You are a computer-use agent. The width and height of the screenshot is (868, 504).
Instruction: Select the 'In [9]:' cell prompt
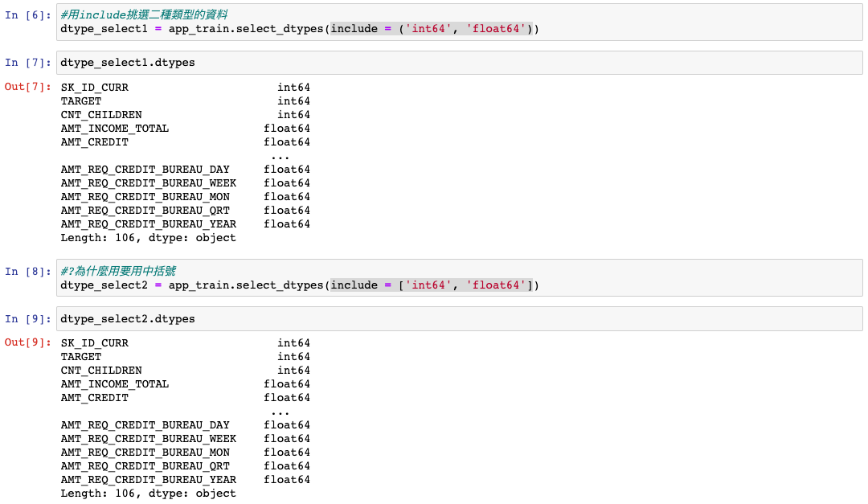tap(28, 319)
